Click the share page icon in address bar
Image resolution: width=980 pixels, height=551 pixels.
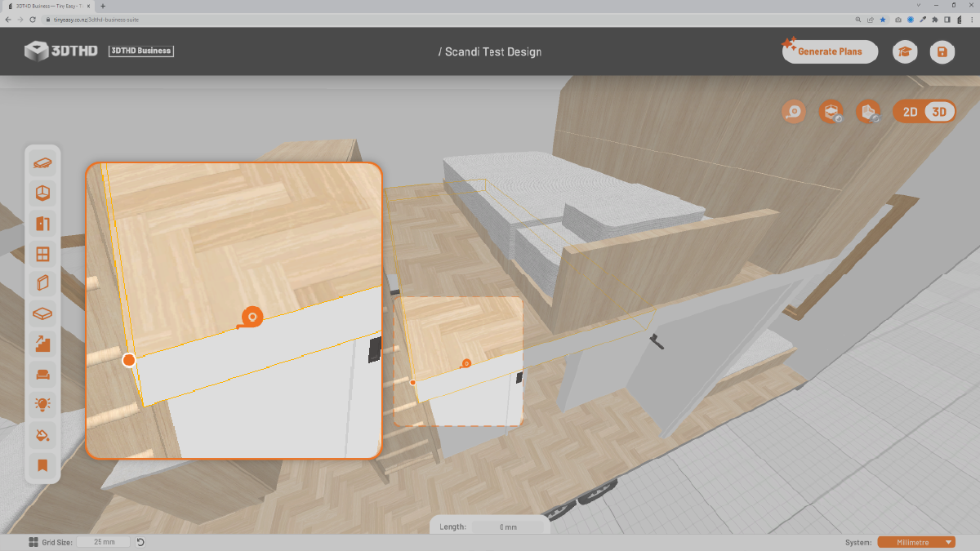pyautogui.click(x=871, y=20)
